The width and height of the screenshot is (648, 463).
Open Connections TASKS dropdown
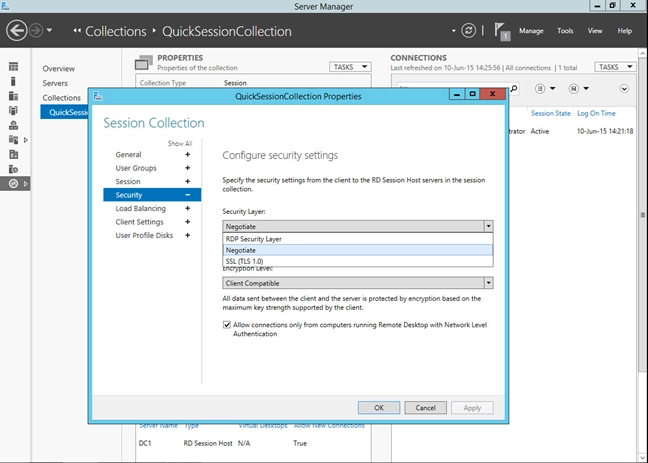(x=615, y=67)
